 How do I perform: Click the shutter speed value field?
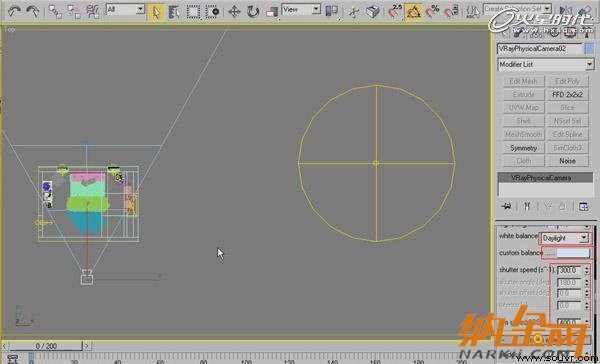point(569,270)
